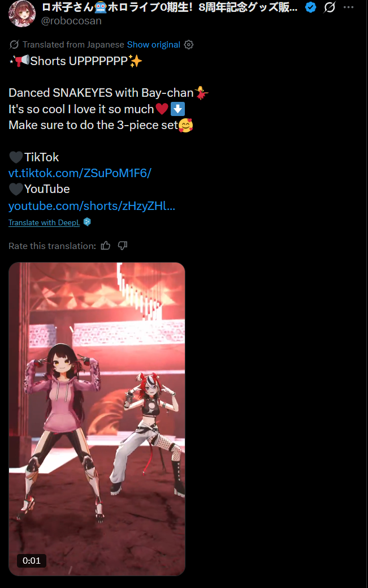Open the youtube.com/shorts link
368x588 pixels.
pos(92,205)
